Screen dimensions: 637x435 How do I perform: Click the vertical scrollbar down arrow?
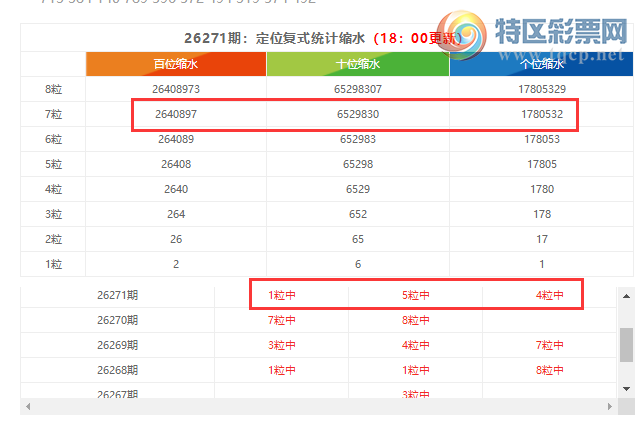[626, 389]
